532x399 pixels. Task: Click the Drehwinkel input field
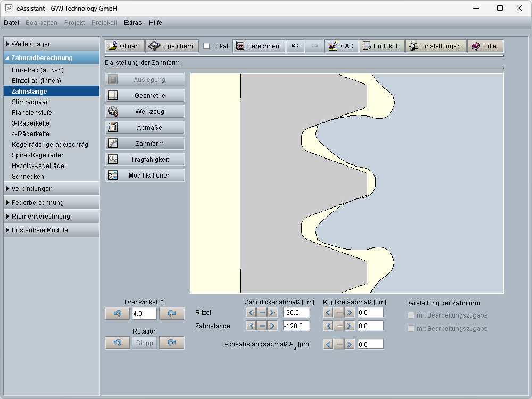pyautogui.click(x=144, y=314)
